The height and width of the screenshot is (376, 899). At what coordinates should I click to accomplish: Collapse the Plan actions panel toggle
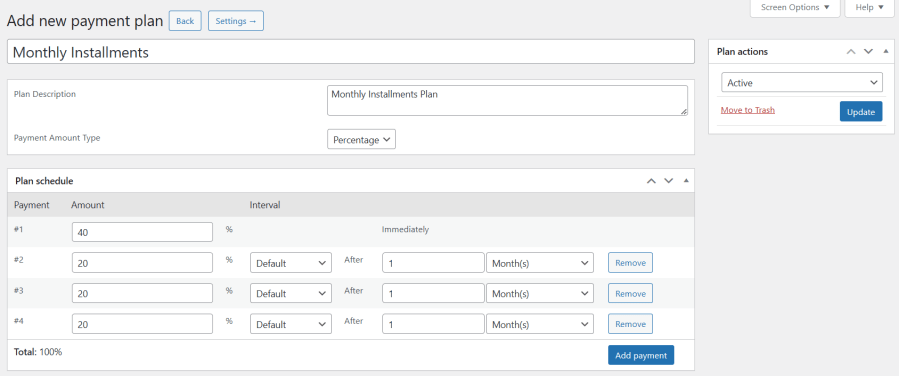pos(886,52)
